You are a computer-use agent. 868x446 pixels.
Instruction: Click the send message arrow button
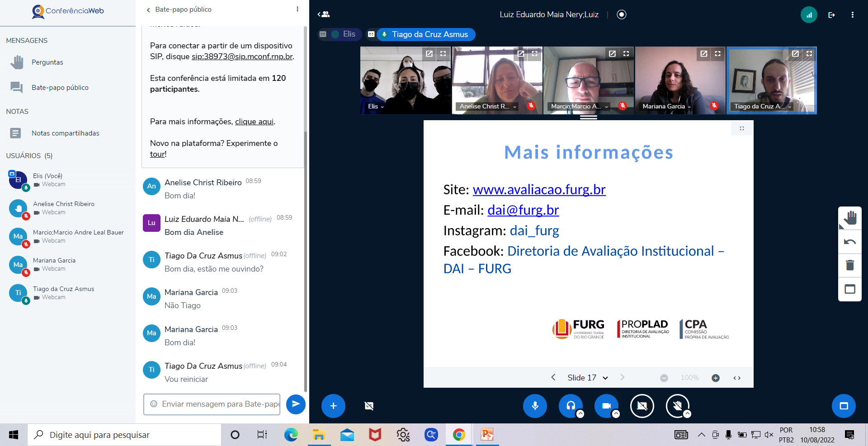296,404
